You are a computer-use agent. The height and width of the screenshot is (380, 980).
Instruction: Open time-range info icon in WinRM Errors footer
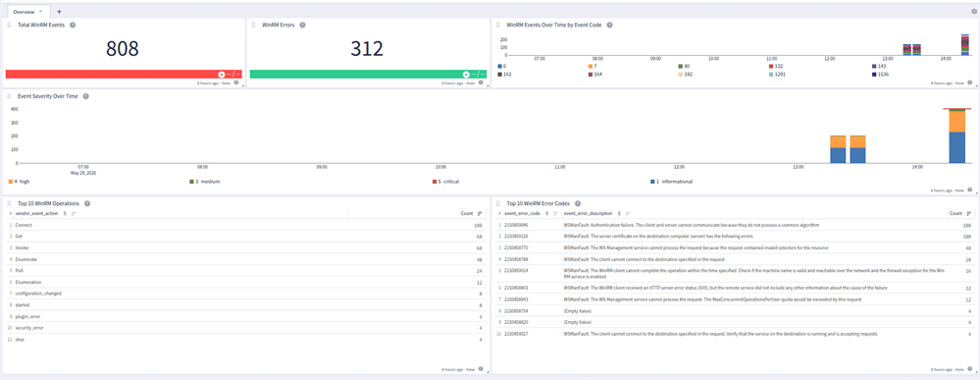481,82
